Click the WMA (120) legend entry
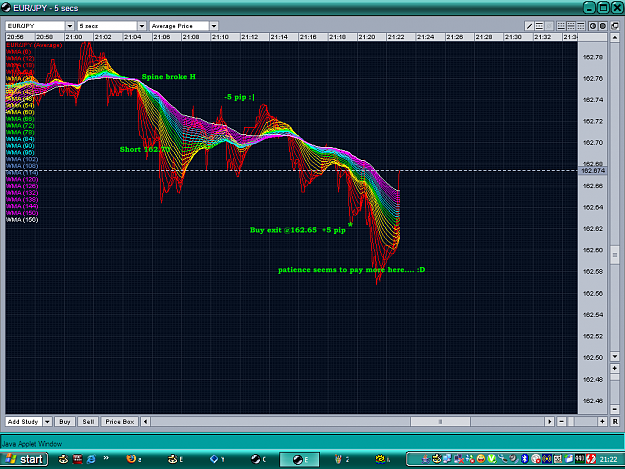Viewport: 625px width, 469px height. coord(22,179)
